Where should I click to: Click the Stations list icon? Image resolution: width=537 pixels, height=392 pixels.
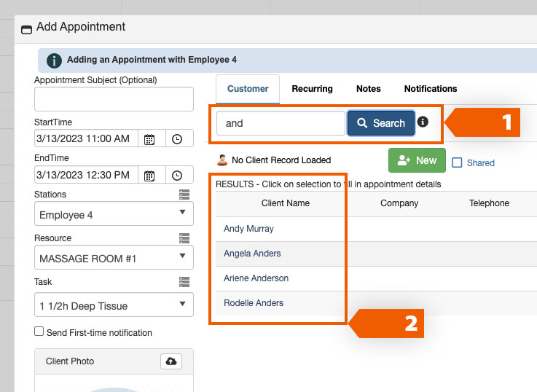pos(184,195)
